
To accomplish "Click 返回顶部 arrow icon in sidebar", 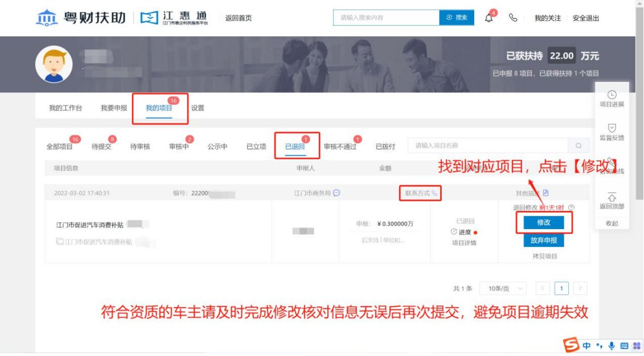I will coord(612,196).
